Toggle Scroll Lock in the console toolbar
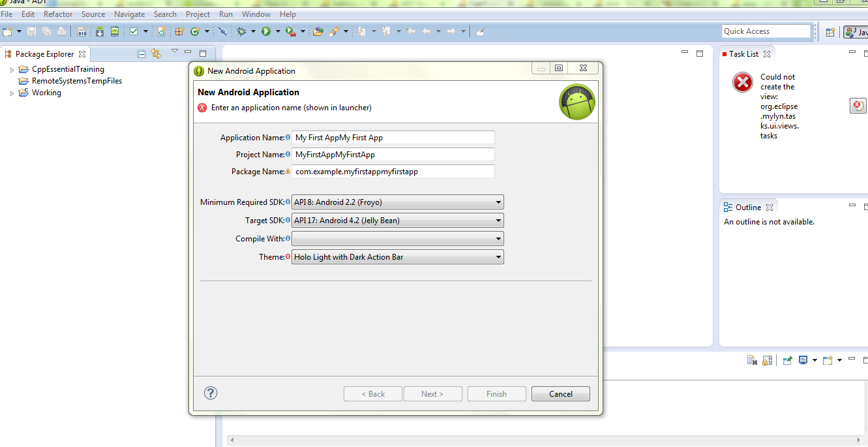Viewport: 868px width, 447px height. pos(768,360)
